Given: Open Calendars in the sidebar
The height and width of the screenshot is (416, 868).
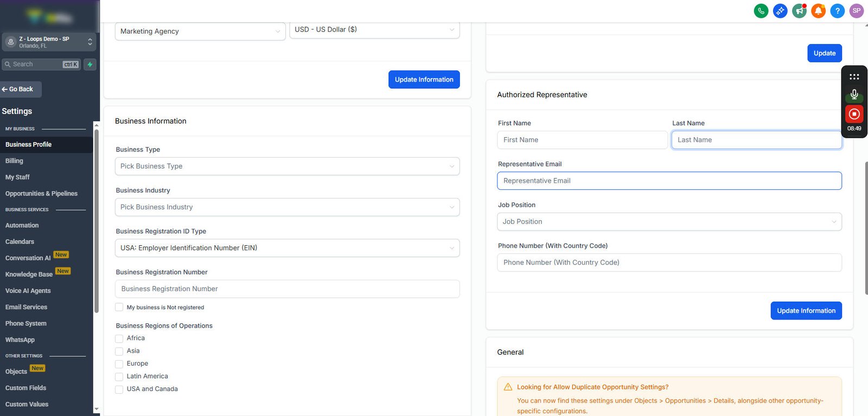Looking at the screenshot, I should coord(20,242).
